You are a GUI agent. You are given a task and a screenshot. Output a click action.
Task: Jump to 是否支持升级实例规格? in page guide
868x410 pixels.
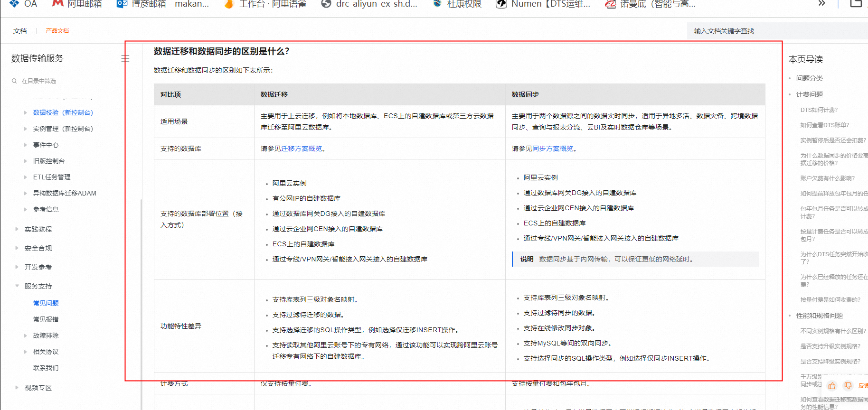(830, 346)
